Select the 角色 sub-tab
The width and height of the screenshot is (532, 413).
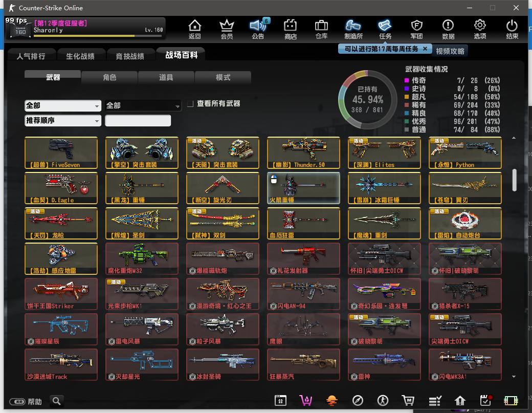click(109, 77)
